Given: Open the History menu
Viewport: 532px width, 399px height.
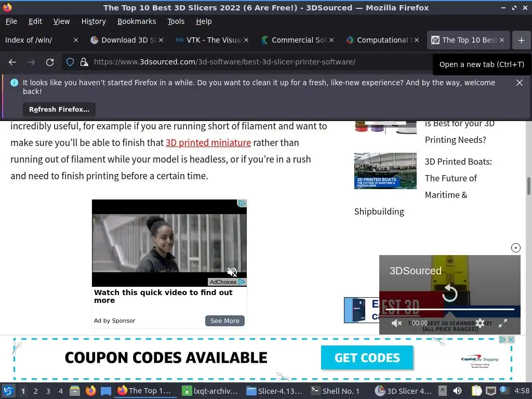Looking at the screenshot, I should pos(94,21).
